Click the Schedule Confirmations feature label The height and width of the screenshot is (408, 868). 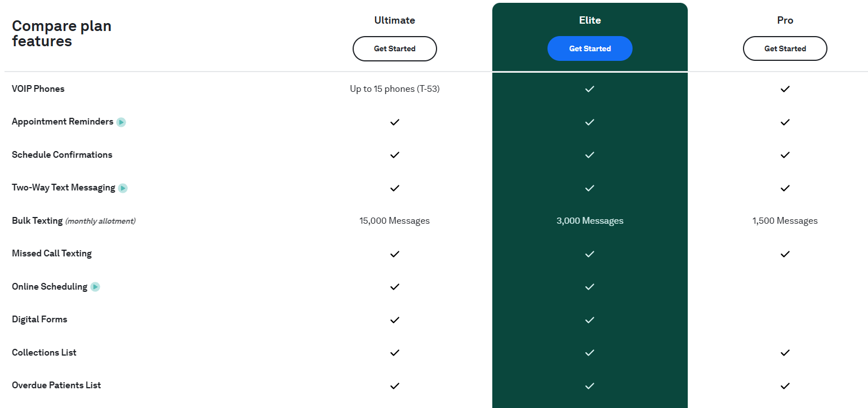point(62,155)
